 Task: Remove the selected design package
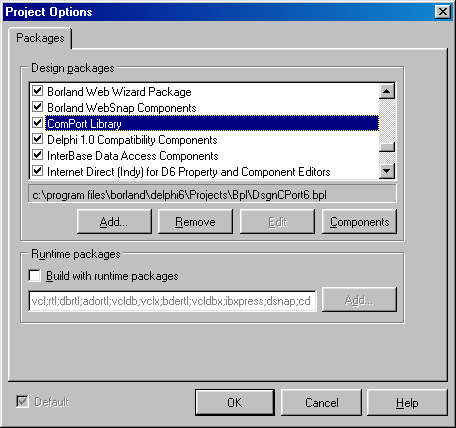[x=195, y=222]
